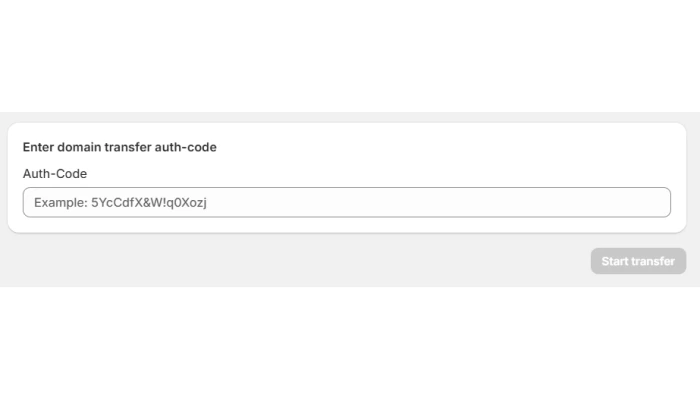Begin the domain transfer with Start transfer
The image size is (700, 400).
pos(638,261)
